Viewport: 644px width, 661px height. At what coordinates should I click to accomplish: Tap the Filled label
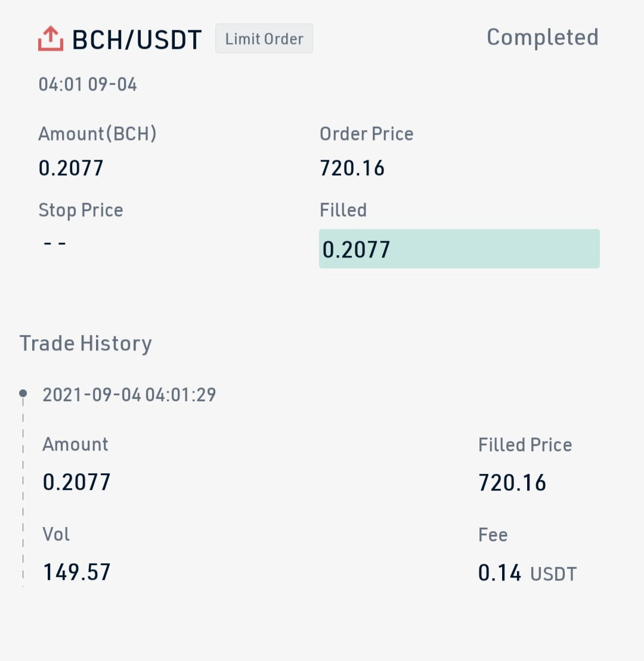(343, 210)
